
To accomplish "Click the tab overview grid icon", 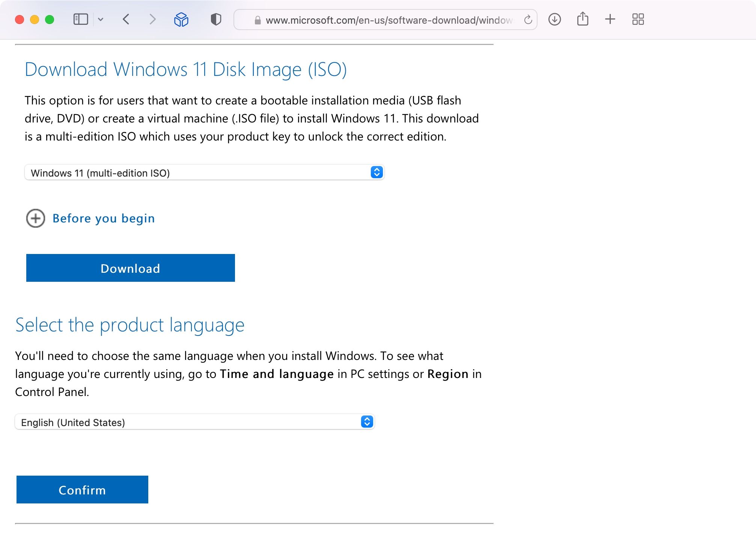I will pos(638,20).
